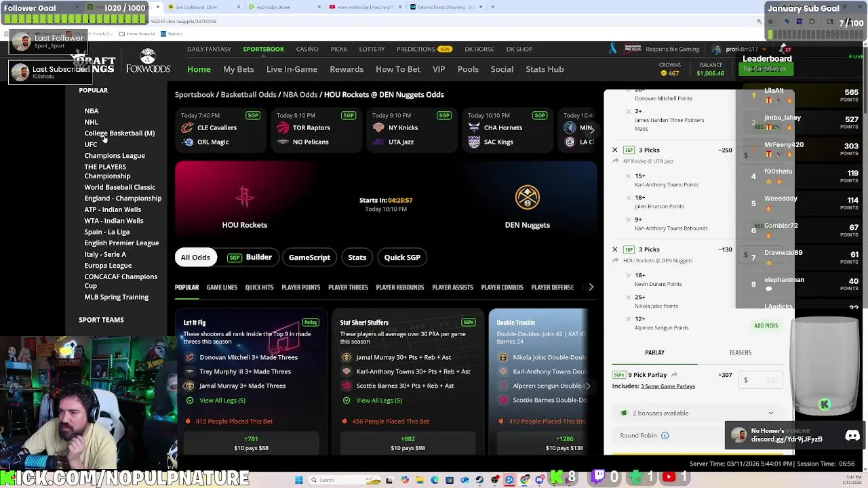Share the 9 Pick Parlay
This screenshot has height=488, width=868.
[x=674, y=375]
